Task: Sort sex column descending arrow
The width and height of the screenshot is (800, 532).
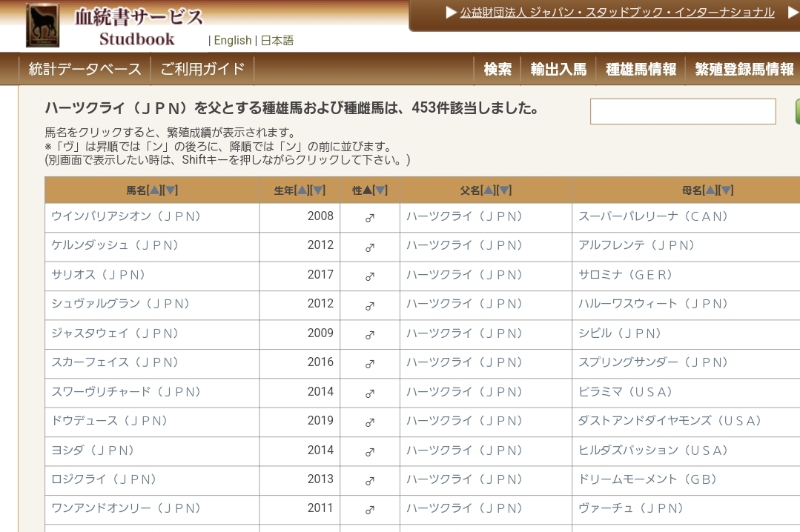Action: (x=380, y=190)
